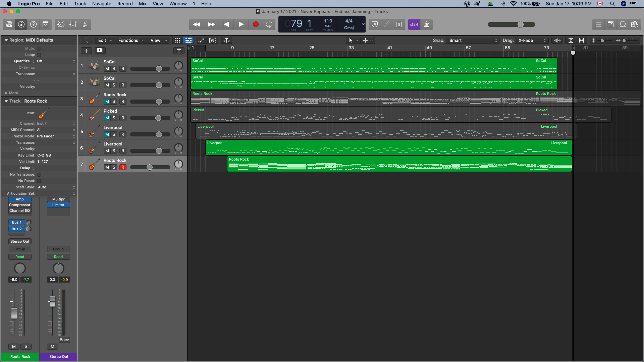Toggle Flex view
Image resolution: width=644 pixels, height=362 pixels.
click(x=213, y=40)
